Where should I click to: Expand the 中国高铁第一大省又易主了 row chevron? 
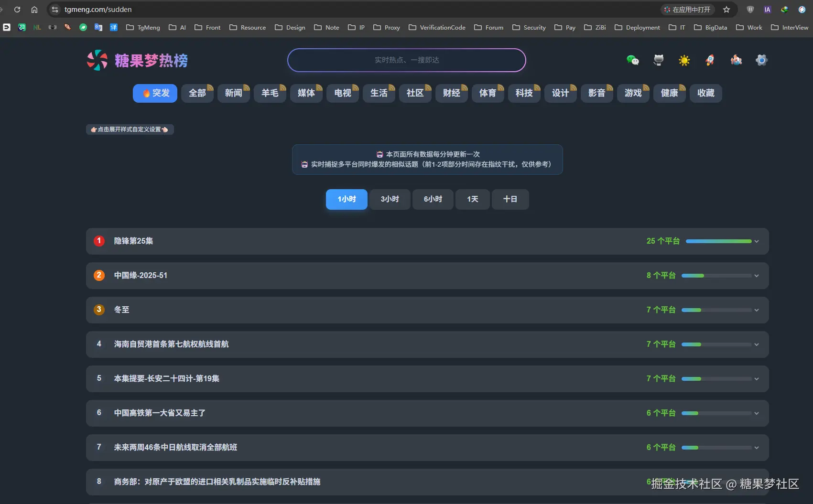[757, 413]
